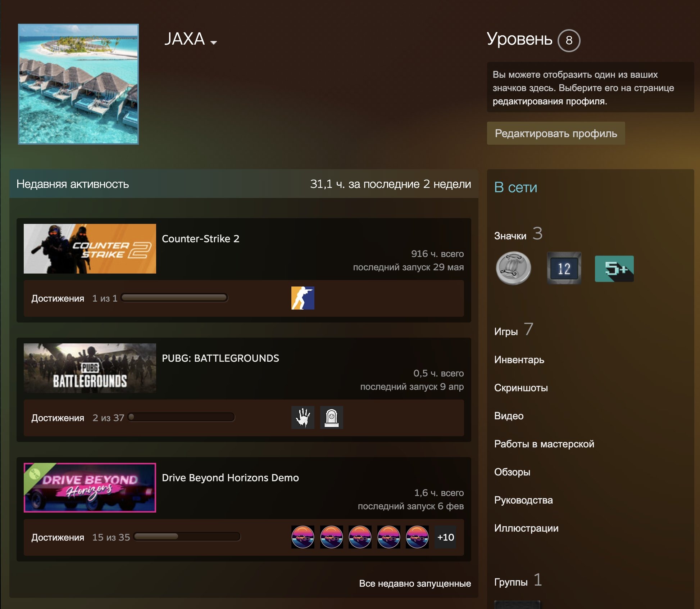
Task: Open the Иллюстрации artwork page
Action: tap(526, 528)
